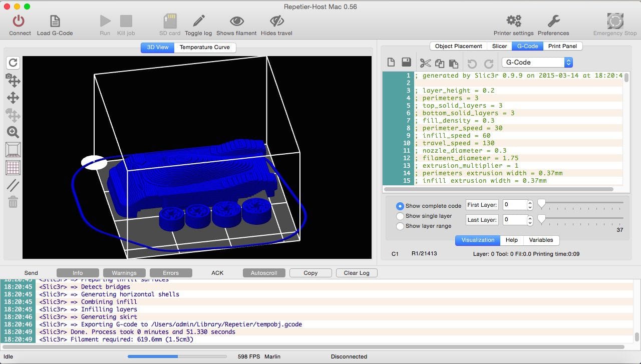Open the Help tab
Viewport: 641px width, 364px height.
(x=512, y=240)
